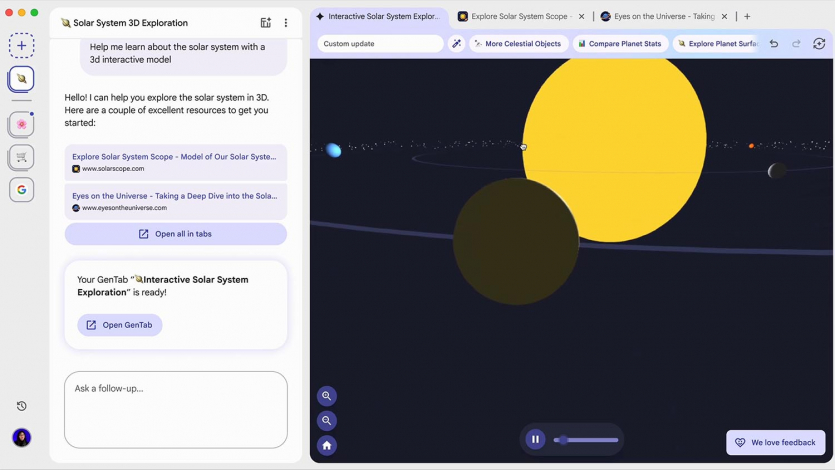Open the three-dot menu in chat header
This screenshot has height=470, width=835.
[286, 23]
